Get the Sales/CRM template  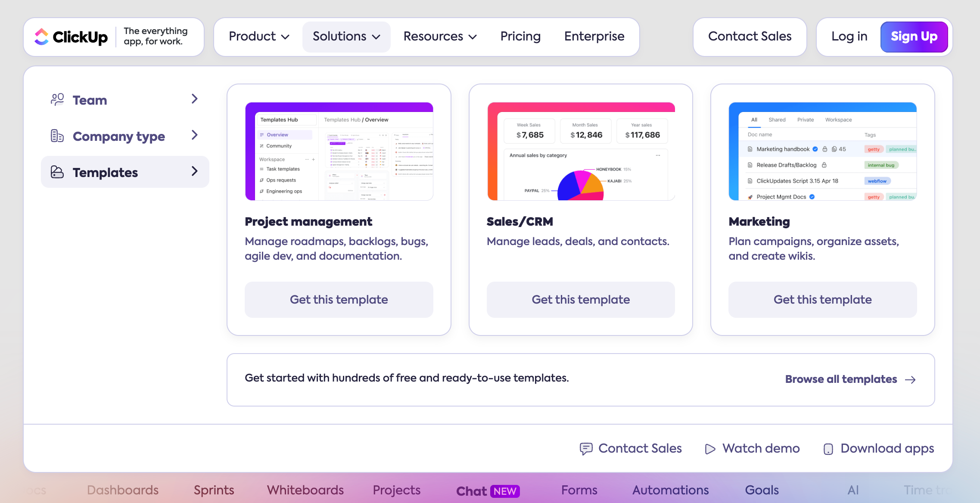pos(580,299)
